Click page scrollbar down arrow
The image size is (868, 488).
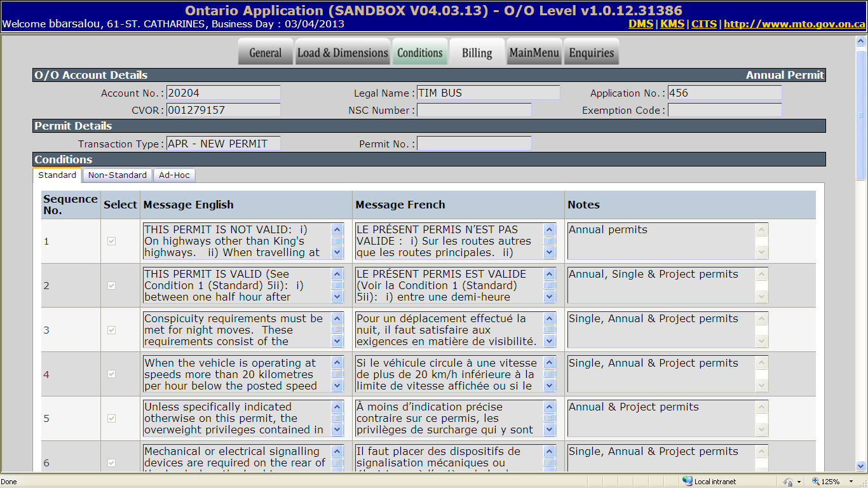[x=862, y=466]
